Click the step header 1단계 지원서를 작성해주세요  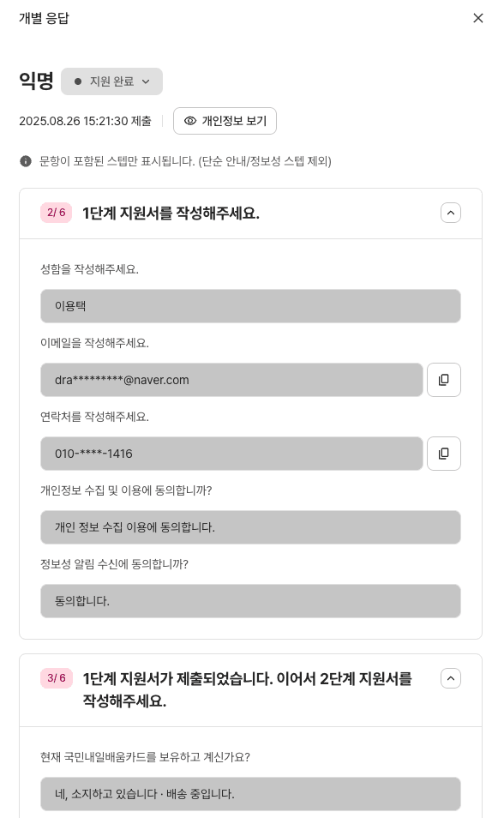(x=171, y=214)
